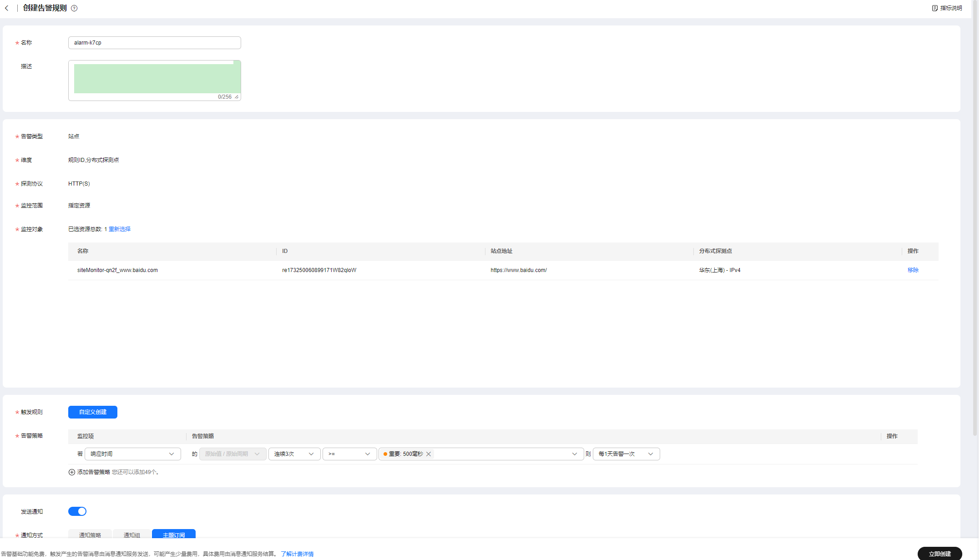Click the 自定义创建 button
Image resolution: width=980 pixels, height=560 pixels.
point(93,412)
